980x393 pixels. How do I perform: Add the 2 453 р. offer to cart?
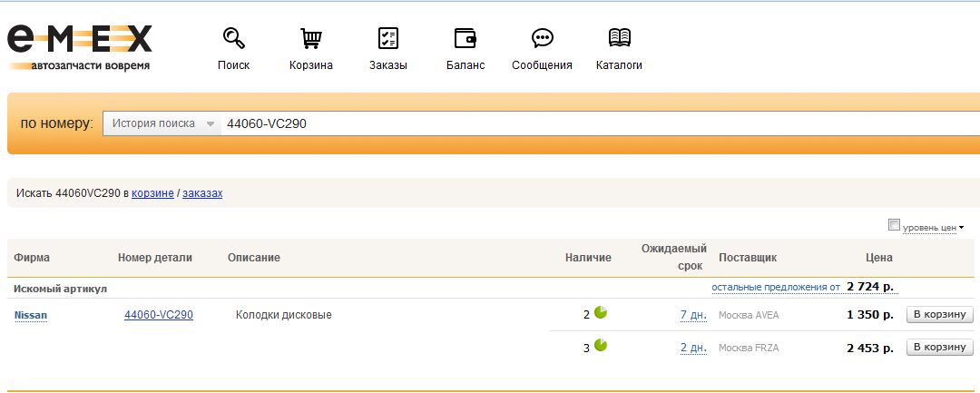pos(939,347)
